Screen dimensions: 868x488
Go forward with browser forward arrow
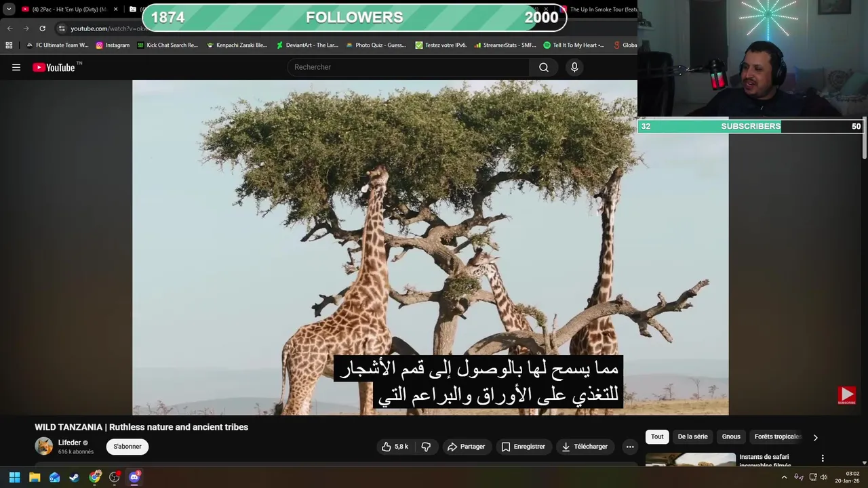tap(26, 28)
